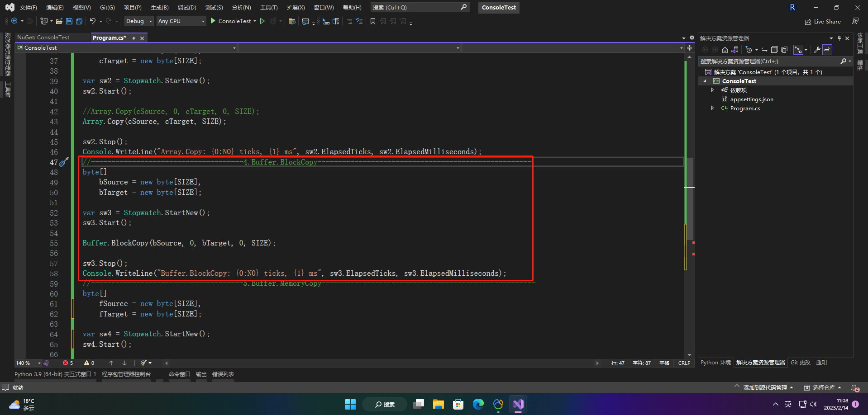Click the editor settings gear icon

692,38
